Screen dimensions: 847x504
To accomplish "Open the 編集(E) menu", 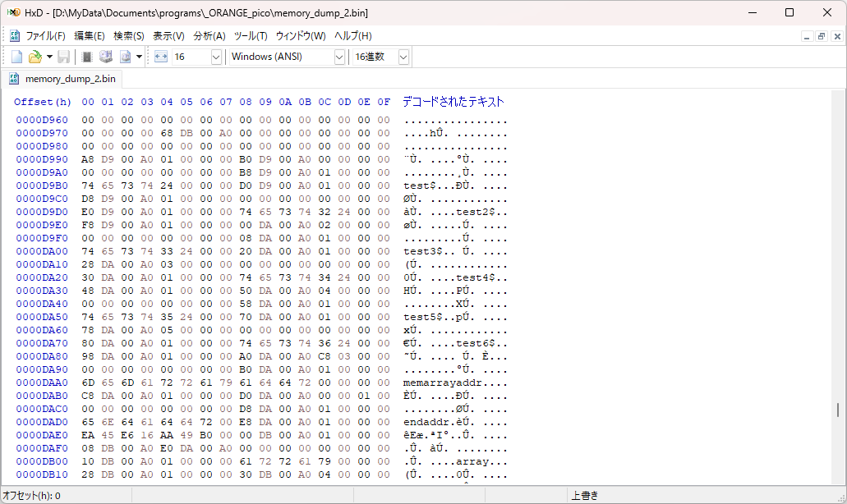I will pyautogui.click(x=89, y=35).
